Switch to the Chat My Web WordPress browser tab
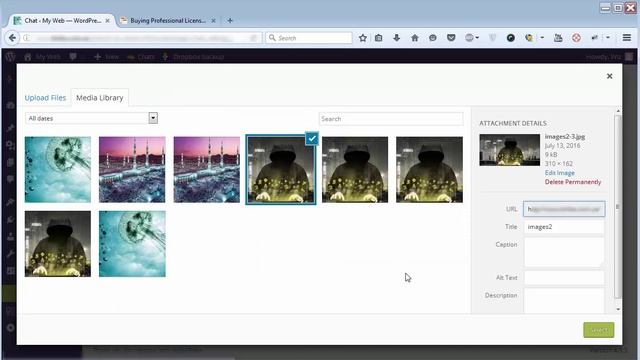The image size is (640, 360). point(62,20)
